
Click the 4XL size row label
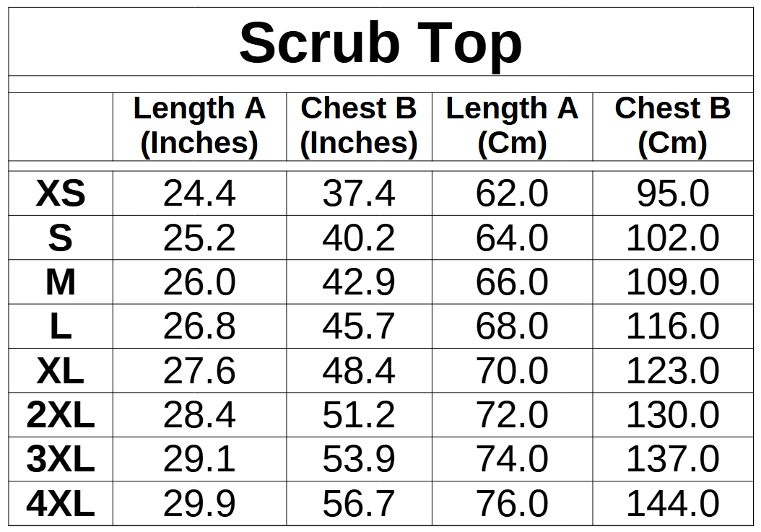point(61,505)
